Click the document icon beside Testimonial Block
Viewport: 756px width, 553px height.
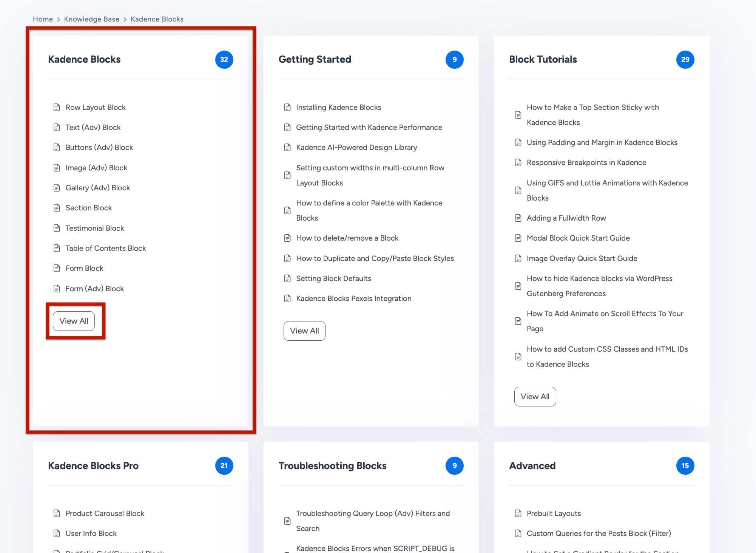[x=57, y=228]
